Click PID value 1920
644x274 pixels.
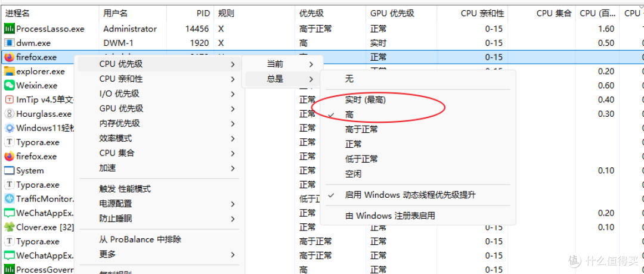tap(200, 43)
